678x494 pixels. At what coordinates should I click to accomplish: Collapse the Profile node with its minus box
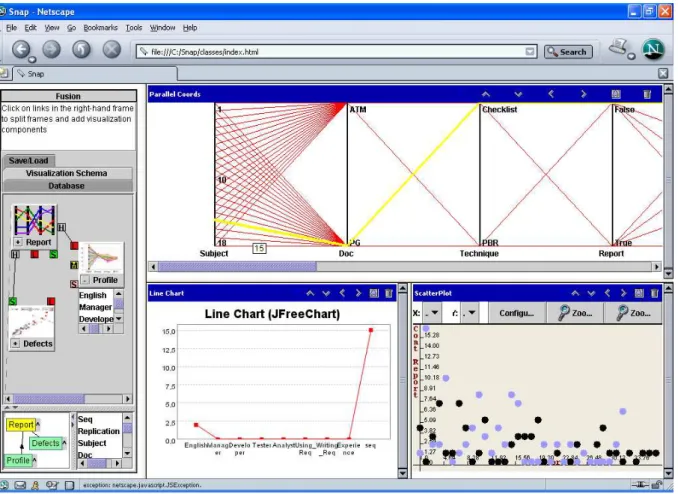85,280
